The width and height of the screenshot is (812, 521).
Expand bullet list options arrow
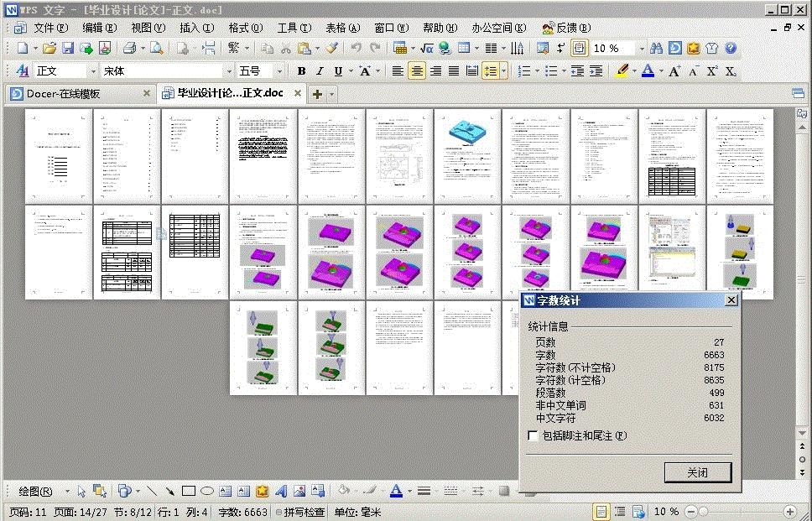click(564, 71)
